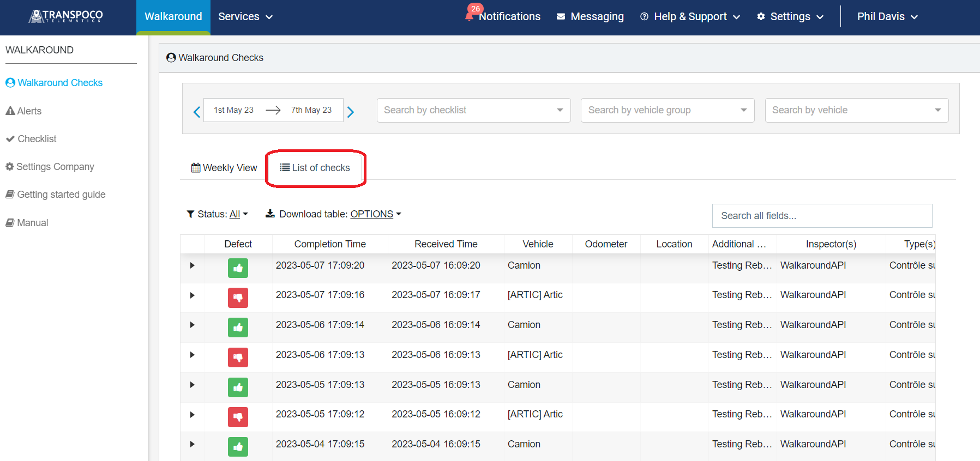The width and height of the screenshot is (980, 461).
Task: Sort by Odometer column header
Action: (606, 244)
